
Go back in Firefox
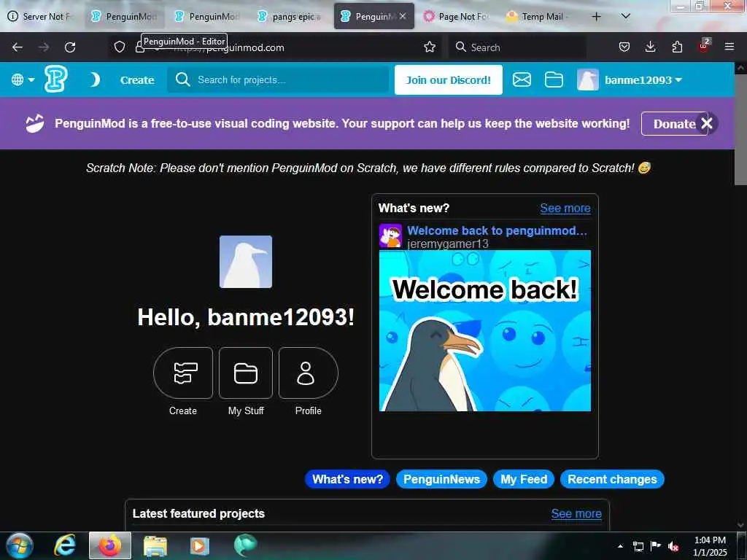(x=18, y=47)
